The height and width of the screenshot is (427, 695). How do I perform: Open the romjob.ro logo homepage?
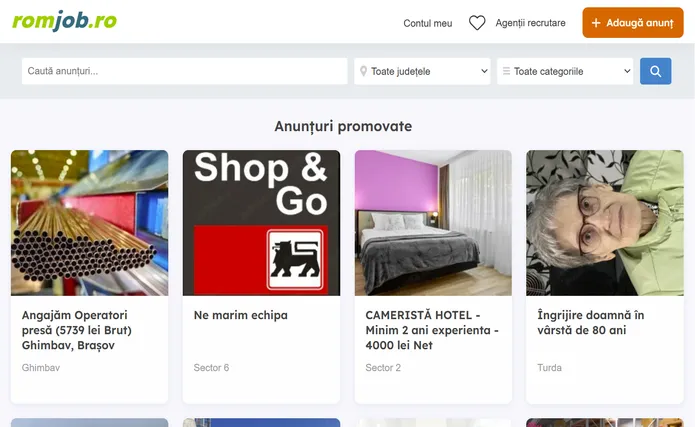pos(64,20)
